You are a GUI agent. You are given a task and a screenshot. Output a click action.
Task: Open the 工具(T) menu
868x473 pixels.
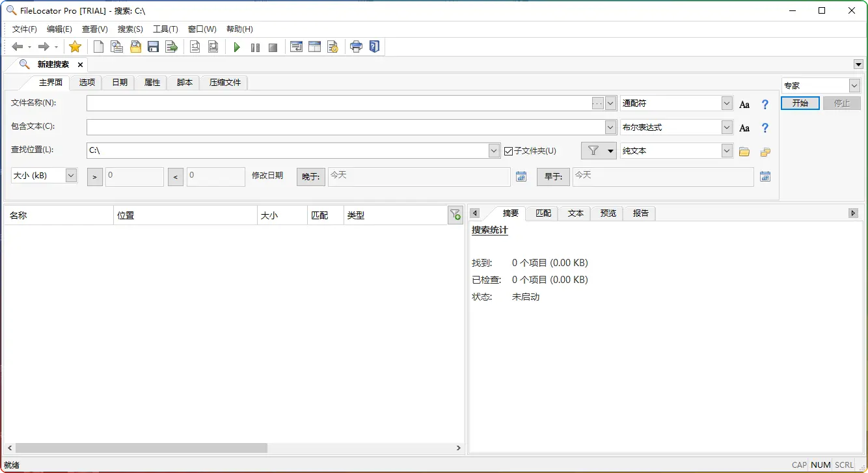coord(165,29)
